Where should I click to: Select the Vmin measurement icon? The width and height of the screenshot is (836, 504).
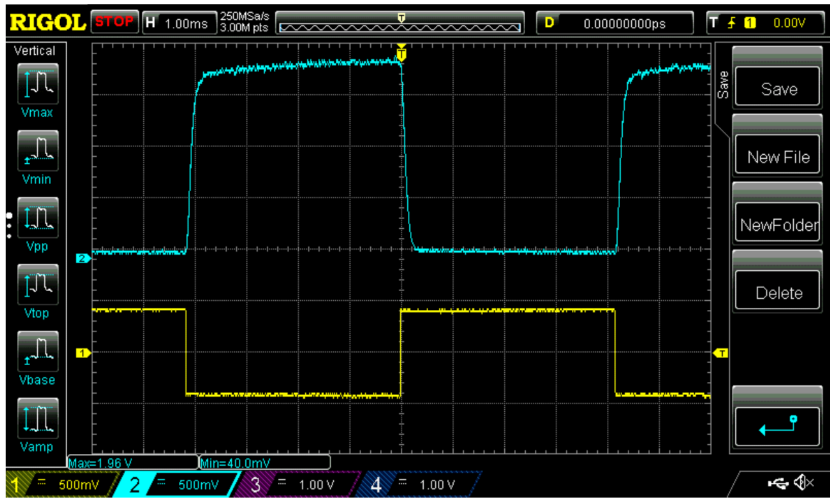pyautogui.click(x=37, y=151)
